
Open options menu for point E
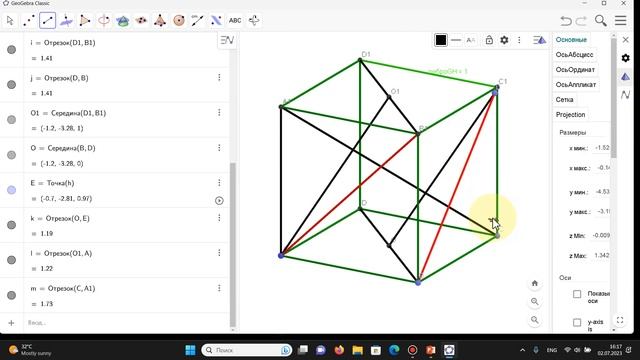point(219,182)
